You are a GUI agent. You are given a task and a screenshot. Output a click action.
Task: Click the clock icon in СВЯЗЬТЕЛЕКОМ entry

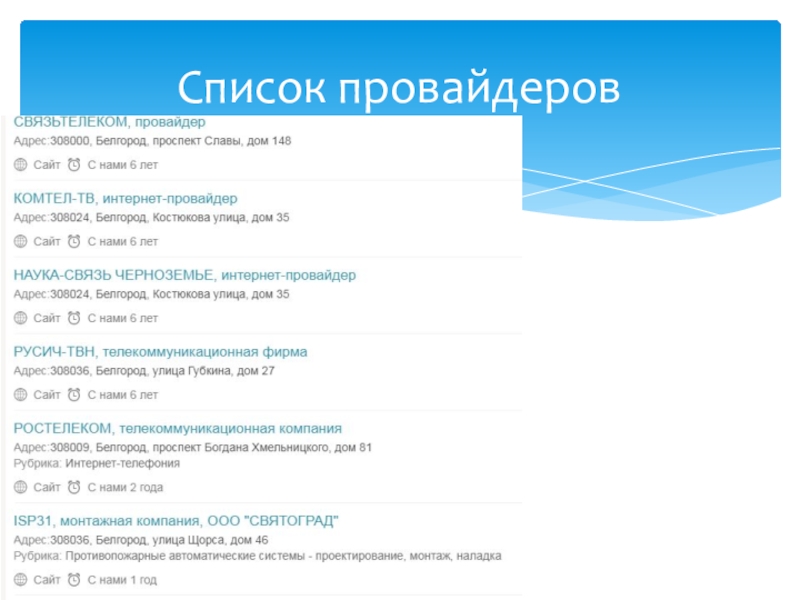click(74, 165)
